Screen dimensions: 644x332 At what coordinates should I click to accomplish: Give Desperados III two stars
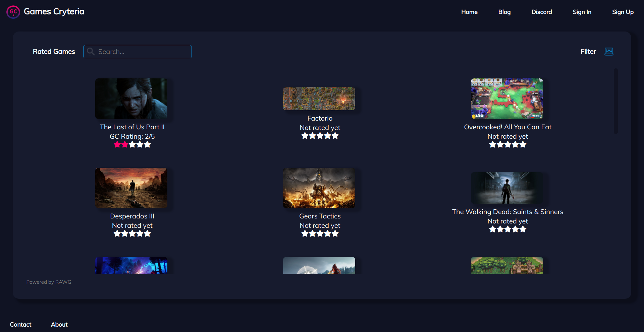125,234
